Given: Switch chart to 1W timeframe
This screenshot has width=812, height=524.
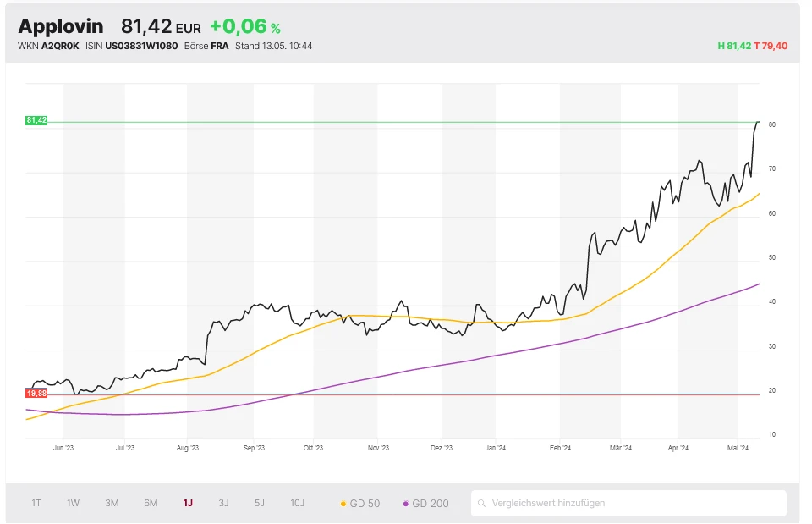Looking at the screenshot, I should (74, 503).
